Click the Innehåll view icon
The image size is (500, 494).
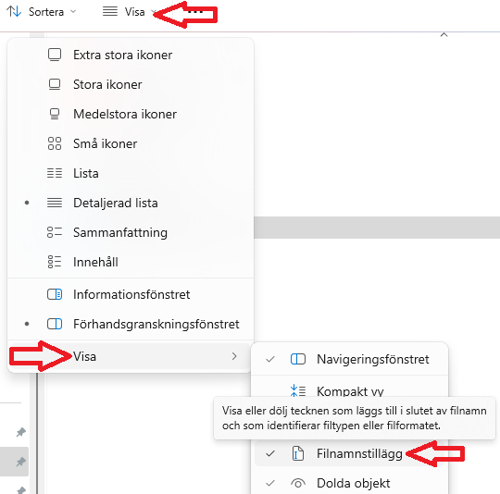coord(54,262)
